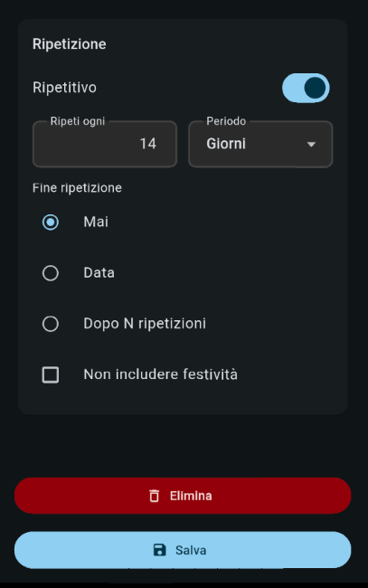Select Dopo N ripetizioni radio button
This screenshot has height=588, width=368.
(51, 324)
